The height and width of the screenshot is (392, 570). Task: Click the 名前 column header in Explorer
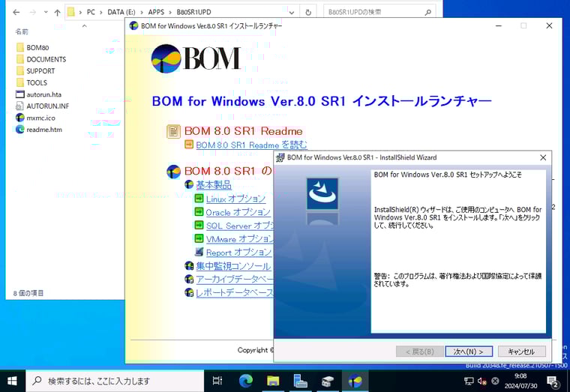pyautogui.click(x=22, y=31)
